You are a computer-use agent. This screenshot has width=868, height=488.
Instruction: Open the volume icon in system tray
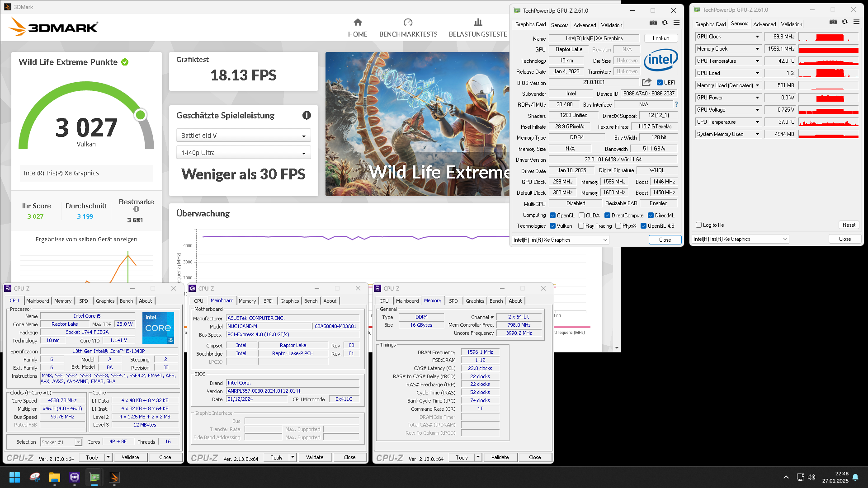(811, 477)
